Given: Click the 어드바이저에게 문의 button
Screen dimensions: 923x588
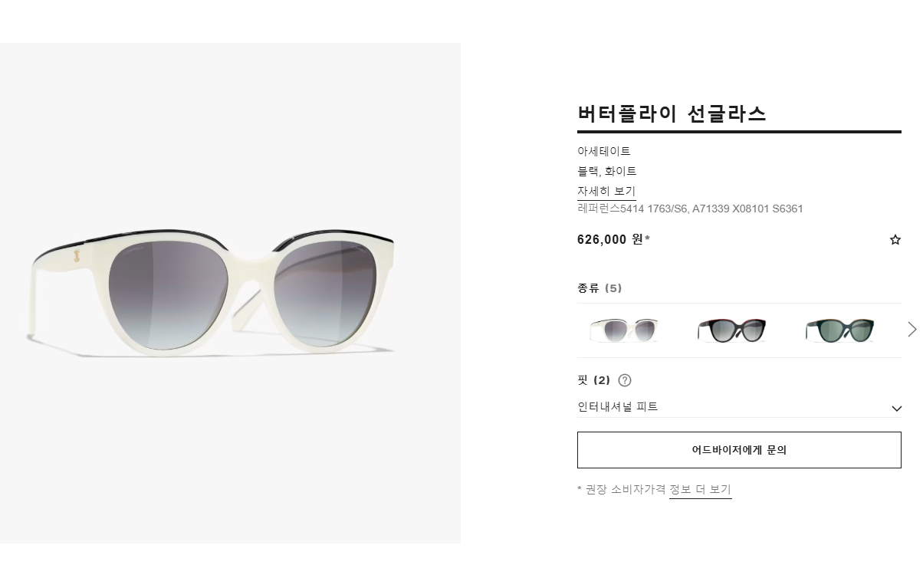Looking at the screenshot, I should [739, 450].
